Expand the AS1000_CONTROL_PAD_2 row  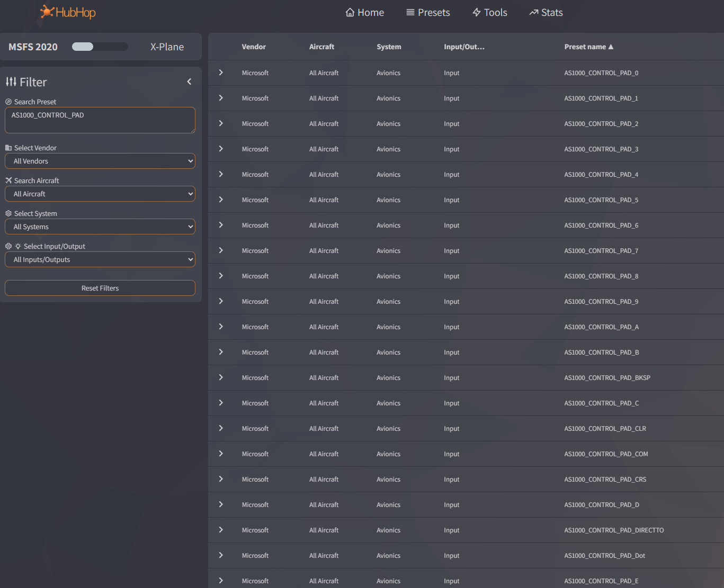tap(221, 123)
